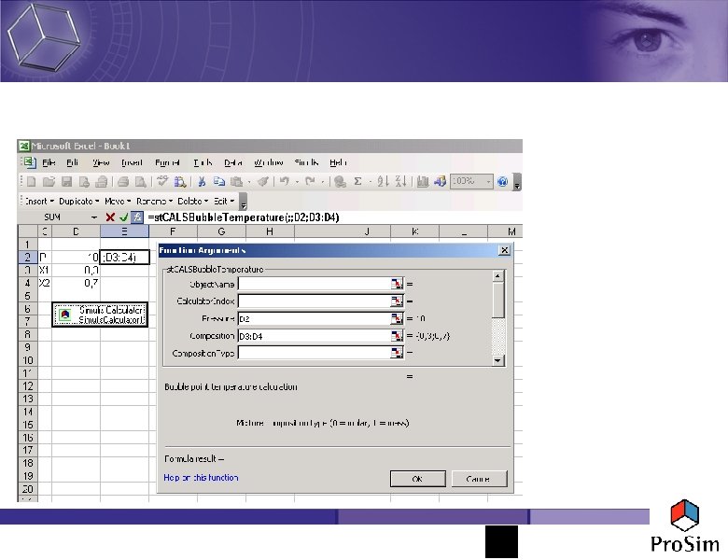
Task: Click the Copy toolbar icon
Action: pyautogui.click(x=218, y=182)
